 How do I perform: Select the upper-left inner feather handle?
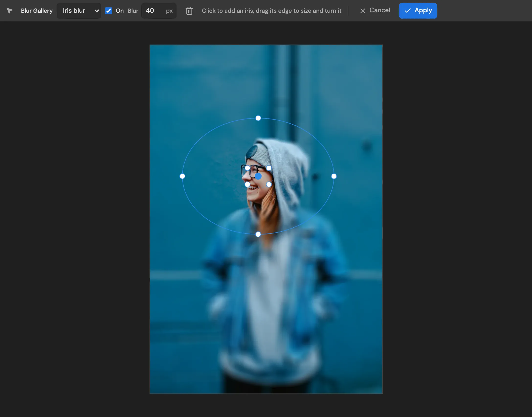pos(247,168)
